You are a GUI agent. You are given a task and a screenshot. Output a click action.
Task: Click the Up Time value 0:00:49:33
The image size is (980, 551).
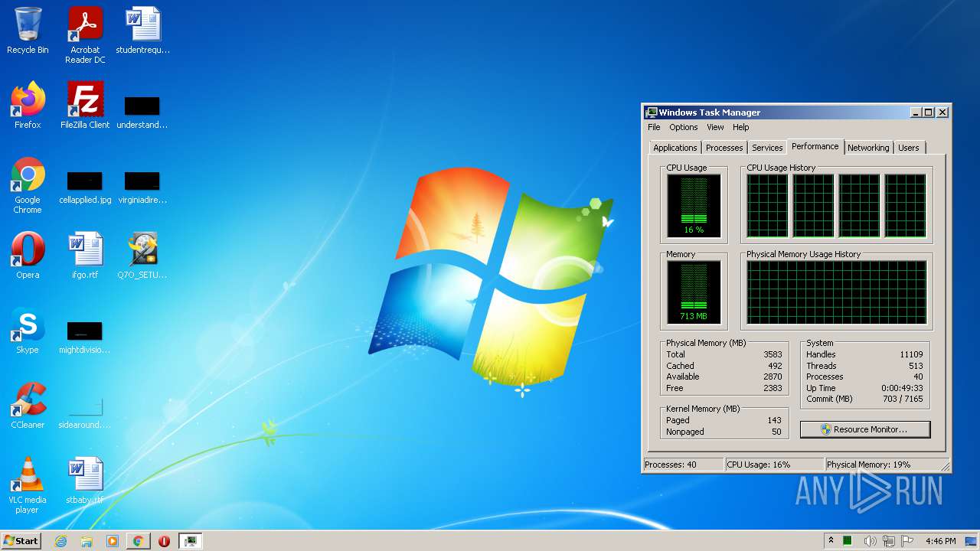click(x=902, y=388)
